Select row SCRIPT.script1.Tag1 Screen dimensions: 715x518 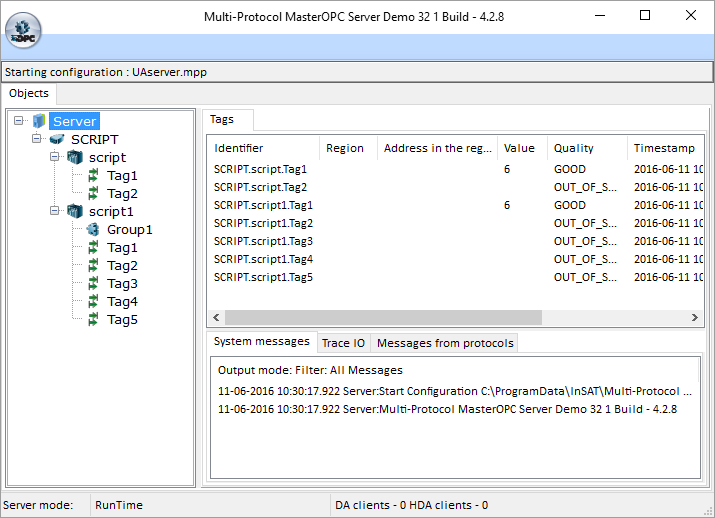coord(456,205)
